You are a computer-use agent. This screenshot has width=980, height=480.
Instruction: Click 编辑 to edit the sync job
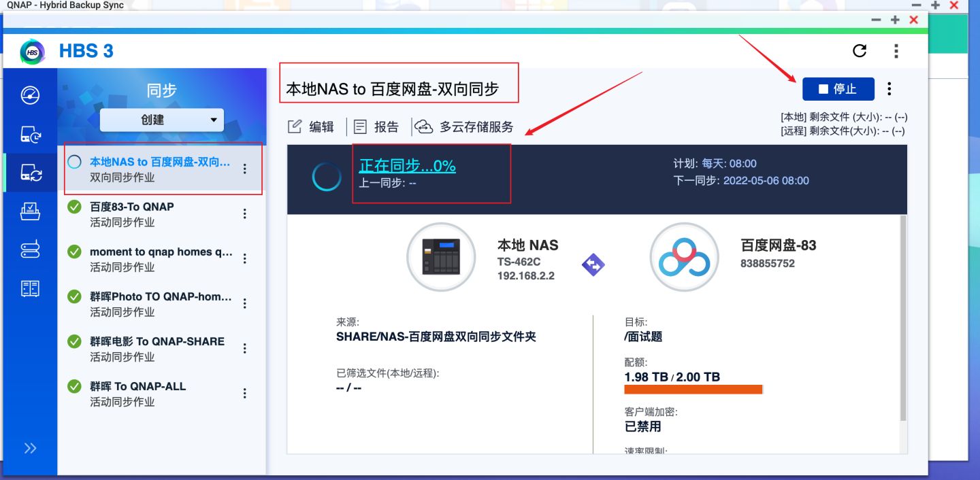click(311, 126)
